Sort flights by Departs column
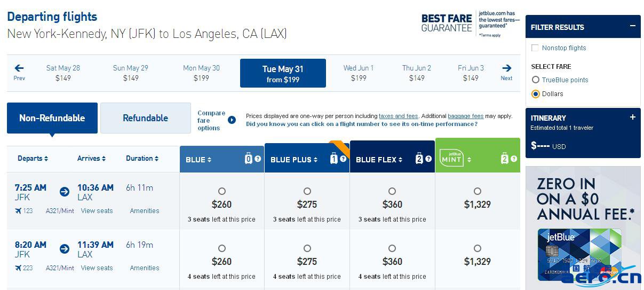The image size is (644, 290). pos(33,159)
